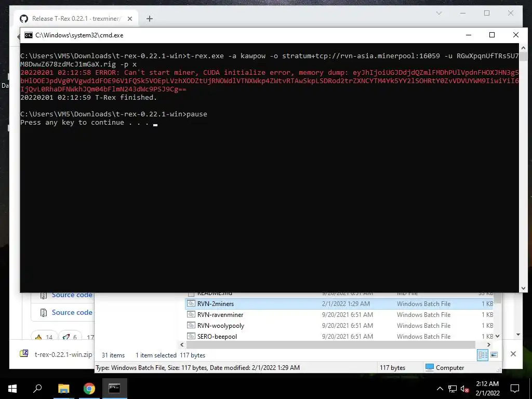Open the first Source code link
Screen dimensions: 532x399
[x=72, y=295]
